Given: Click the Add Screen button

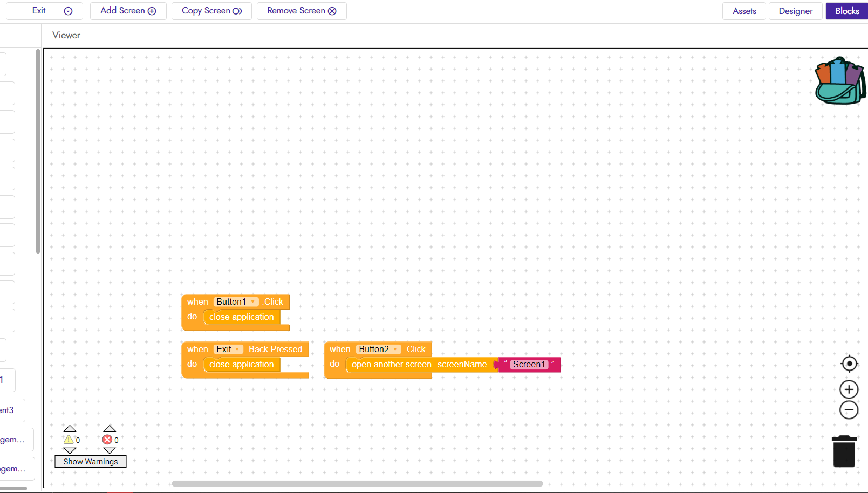Looking at the screenshot, I should (128, 11).
